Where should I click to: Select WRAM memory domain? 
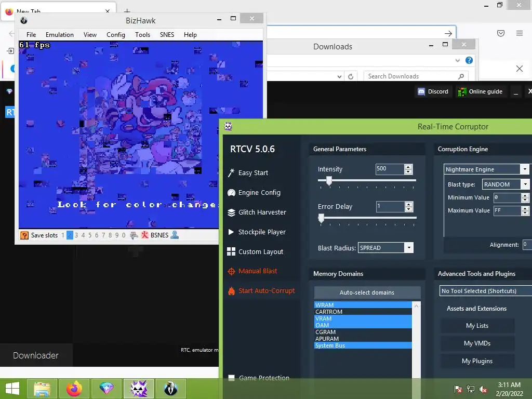(x=363, y=305)
